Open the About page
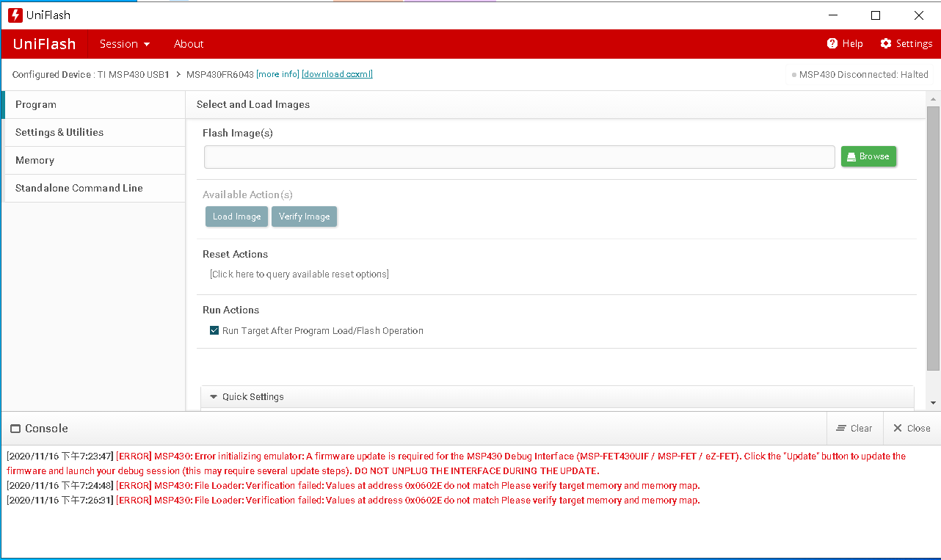Image resolution: width=941 pixels, height=560 pixels. click(189, 44)
